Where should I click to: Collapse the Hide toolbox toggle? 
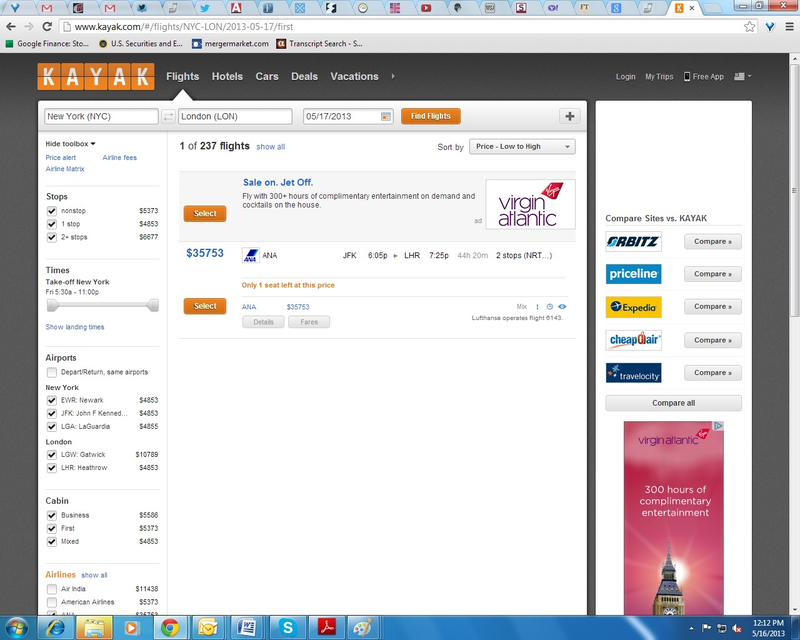coord(70,144)
